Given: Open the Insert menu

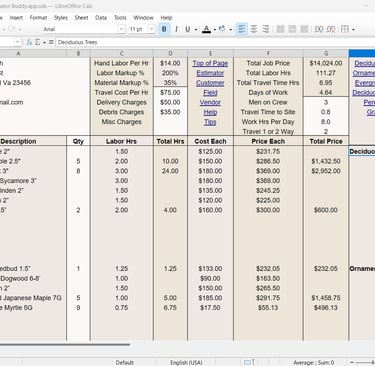Looking at the screenshot, I should coord(16,18).
